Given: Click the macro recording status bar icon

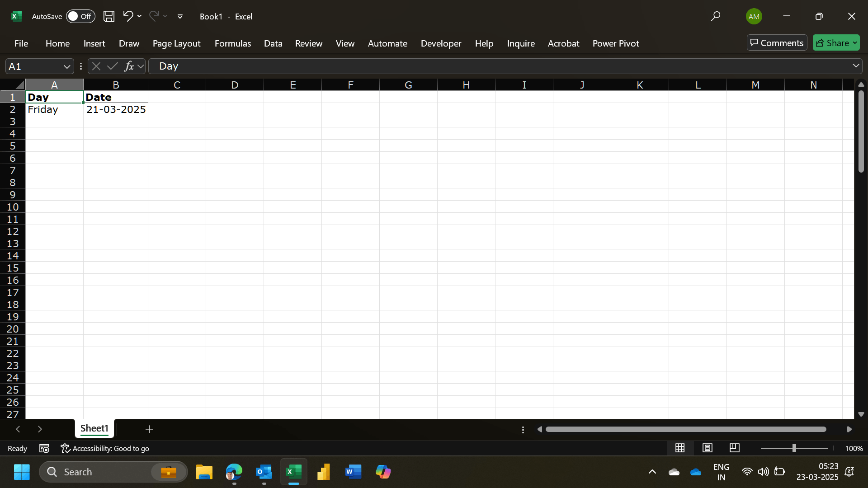Looking at the screenshot, I should [44, 448].
